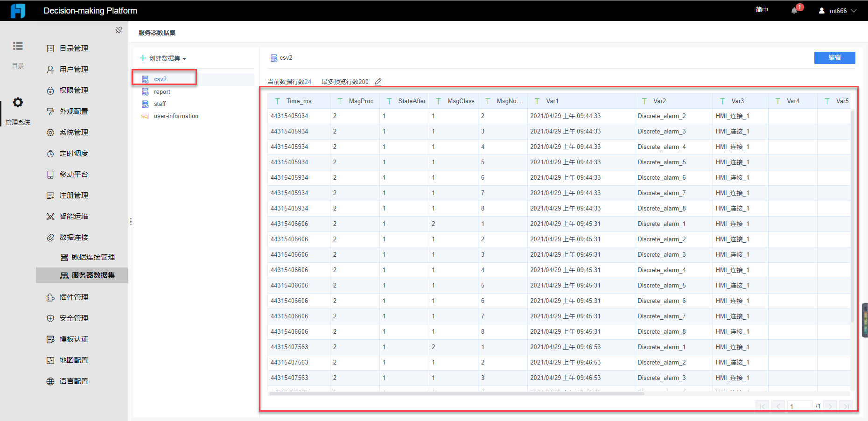Select the 管理系统 gear icon
Screen dimensions: 868x421
point(18,102)
